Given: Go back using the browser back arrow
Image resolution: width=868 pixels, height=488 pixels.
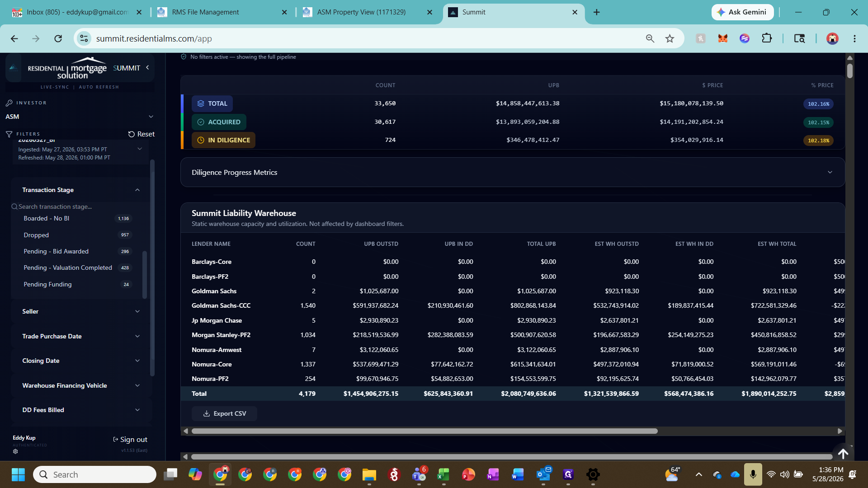Looking at the screenshot, I should 14,38.
